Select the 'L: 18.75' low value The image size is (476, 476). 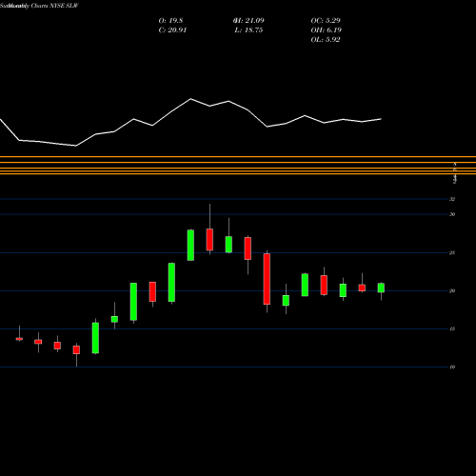coord(248,30)
